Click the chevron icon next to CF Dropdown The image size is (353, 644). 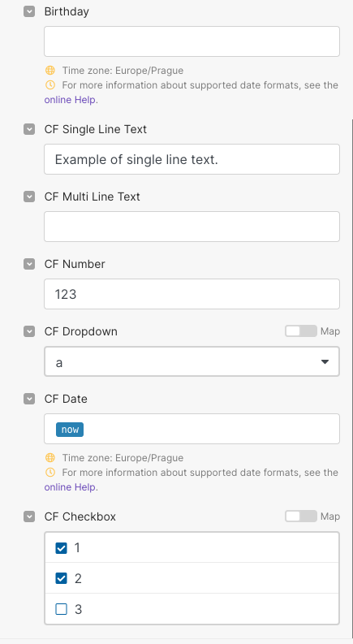click(29, 331)
